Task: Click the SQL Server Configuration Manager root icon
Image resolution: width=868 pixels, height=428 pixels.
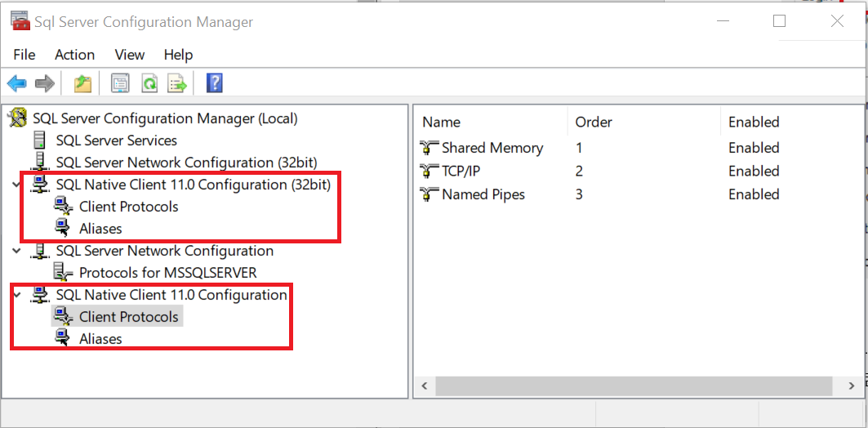Action: tap(18, 118)
